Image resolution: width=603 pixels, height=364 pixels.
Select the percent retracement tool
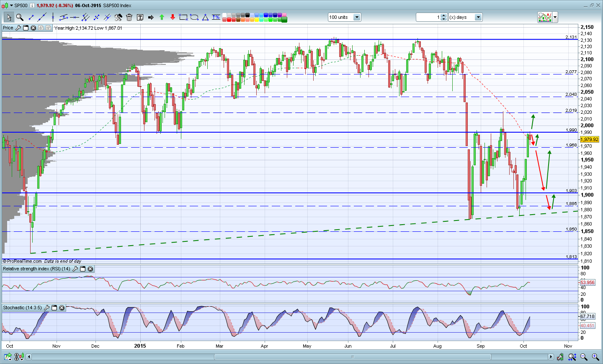pyautogui.click(x=216, y=17)
